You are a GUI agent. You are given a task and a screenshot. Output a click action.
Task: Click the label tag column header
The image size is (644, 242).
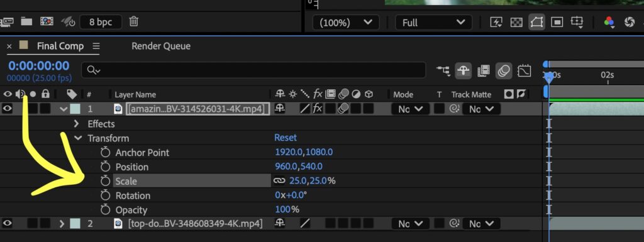point(72,94)
